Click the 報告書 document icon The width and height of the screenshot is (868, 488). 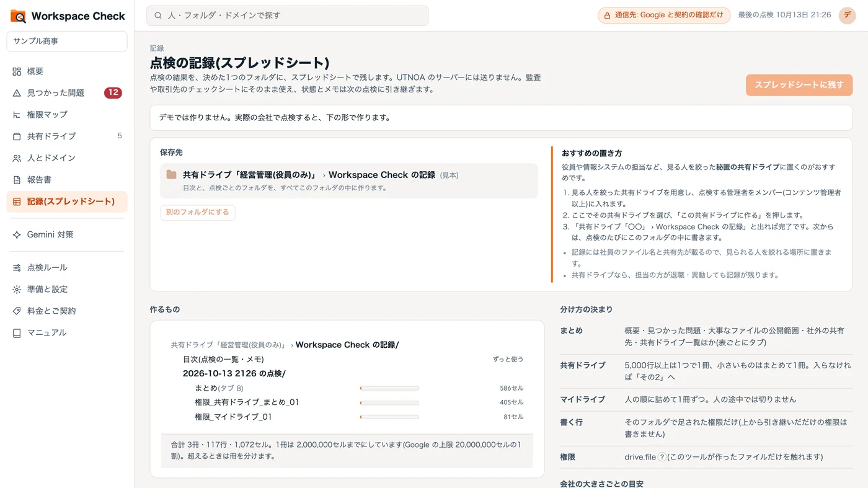coord(17,180)
